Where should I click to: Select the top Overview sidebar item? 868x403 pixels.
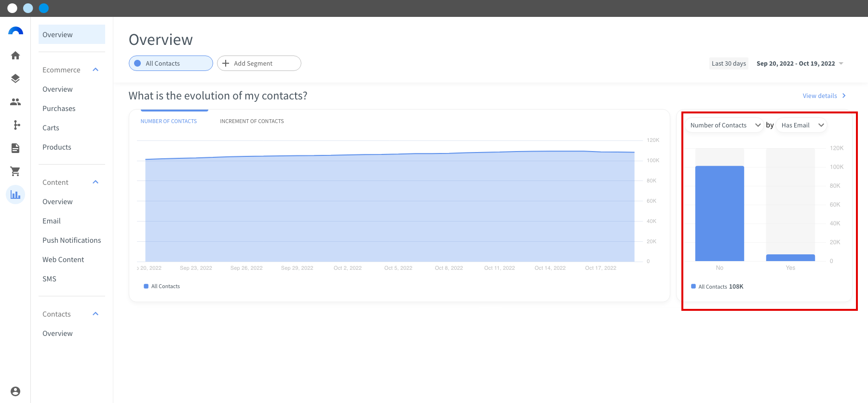click(x=72, y=34)
